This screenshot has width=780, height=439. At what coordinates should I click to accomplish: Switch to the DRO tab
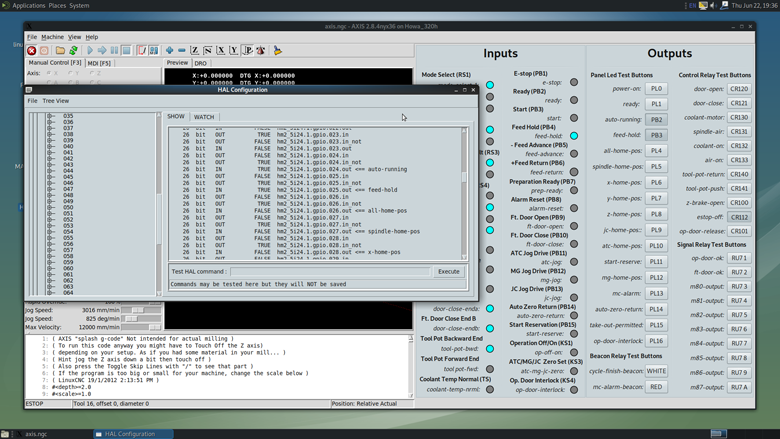click(x=200, y=63)
